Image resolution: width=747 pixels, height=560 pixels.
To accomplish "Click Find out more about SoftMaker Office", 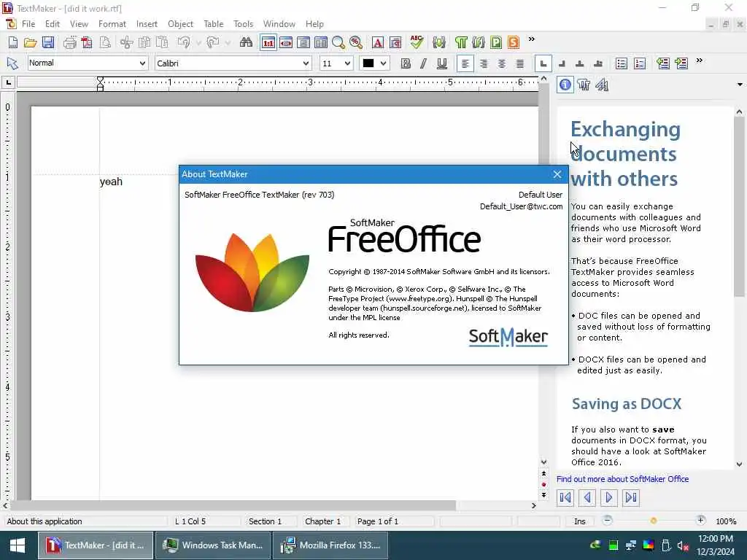I will [622, 479].
